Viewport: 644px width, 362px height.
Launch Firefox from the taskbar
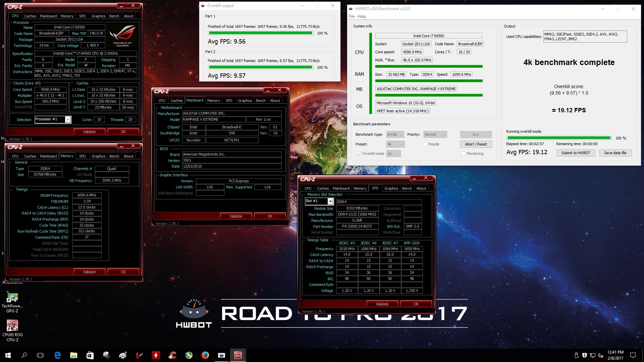205,355
